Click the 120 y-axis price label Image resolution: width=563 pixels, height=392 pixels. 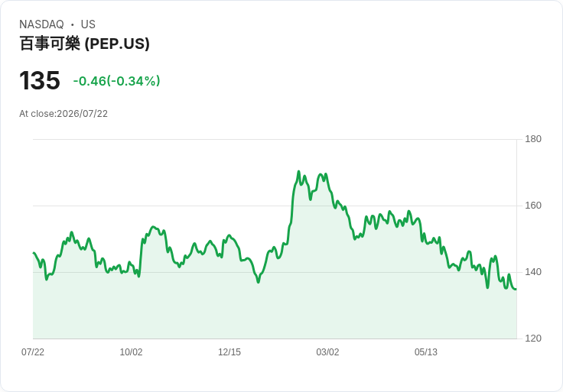(533, 339)
